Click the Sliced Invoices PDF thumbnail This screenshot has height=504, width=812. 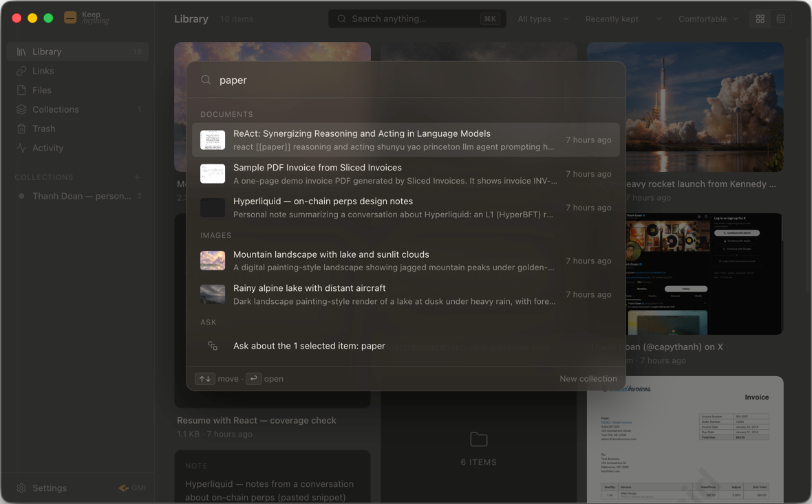click(213, 174)
